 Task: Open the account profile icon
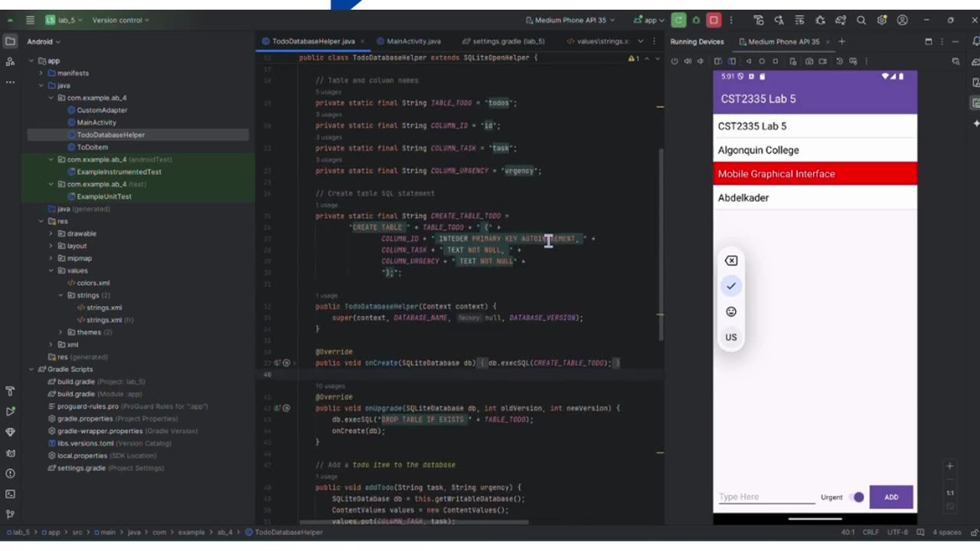(903, 20)
